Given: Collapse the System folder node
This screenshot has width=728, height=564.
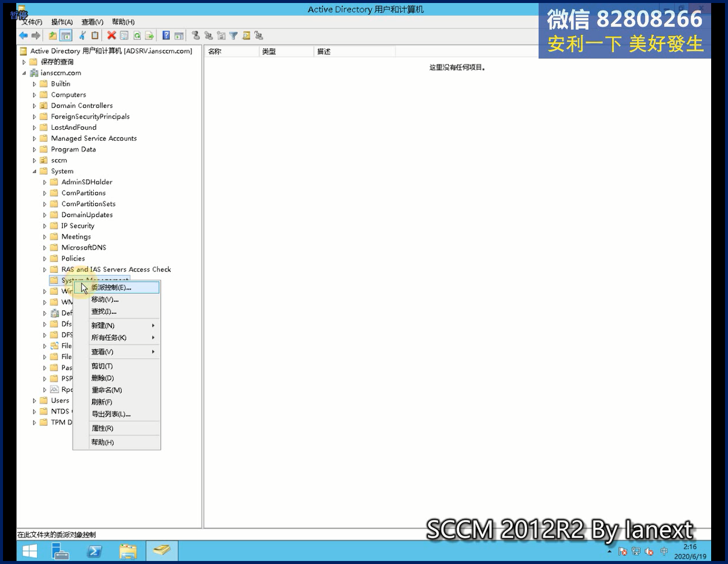Looking at the screenshot, I should (34, 171).
